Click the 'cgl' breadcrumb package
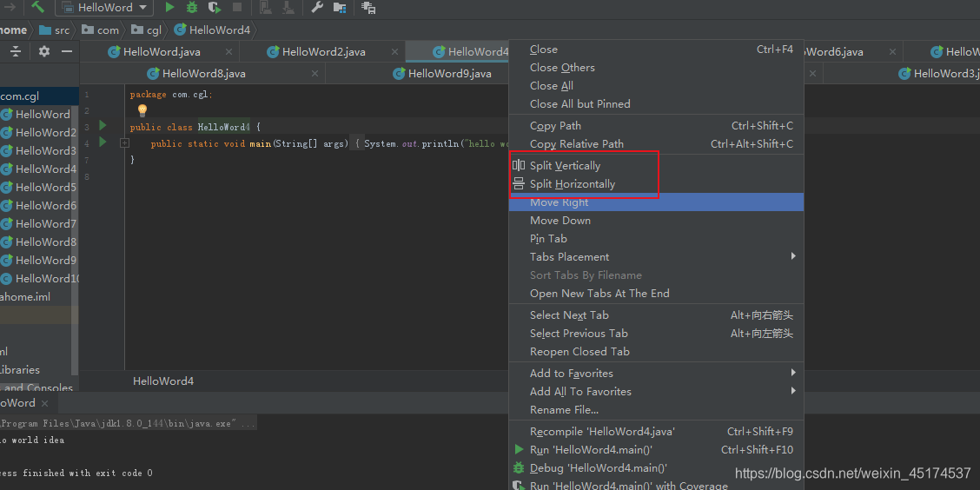The height and width of the screenshot is (490, 980). pyautogui.click(x=146, y=30)
